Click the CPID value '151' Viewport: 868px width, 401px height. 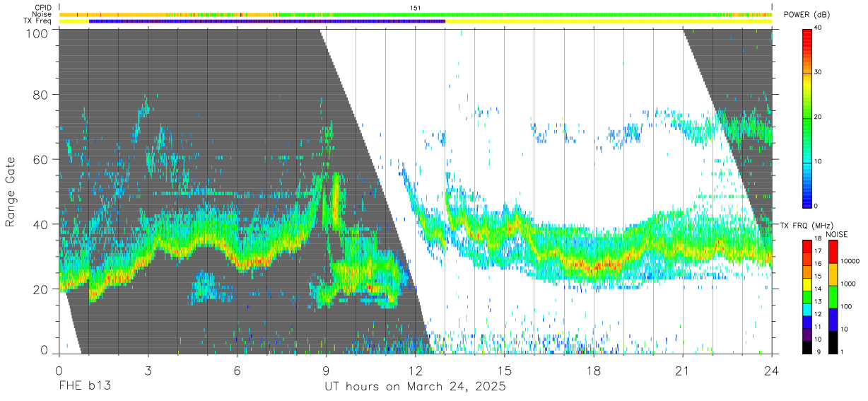click(415, 8)
